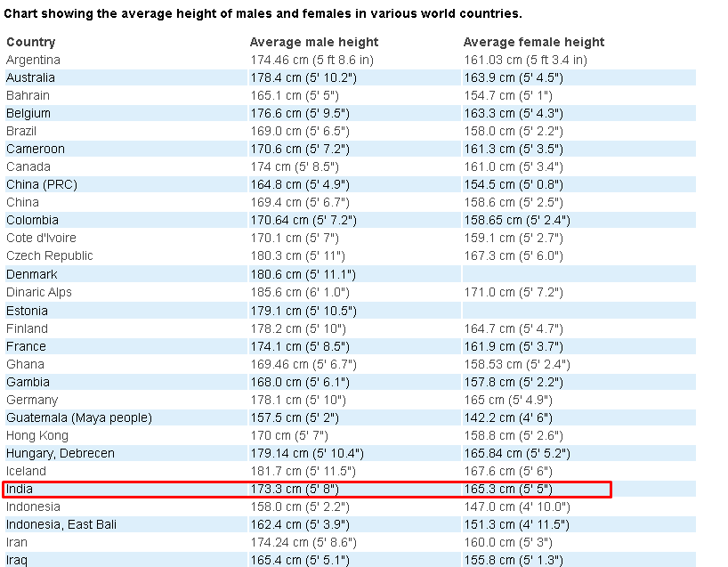Click the 'Czech Republic' country cell
Image resolution: width=728 pixels, height=567 pixels.
click(50, 255)
